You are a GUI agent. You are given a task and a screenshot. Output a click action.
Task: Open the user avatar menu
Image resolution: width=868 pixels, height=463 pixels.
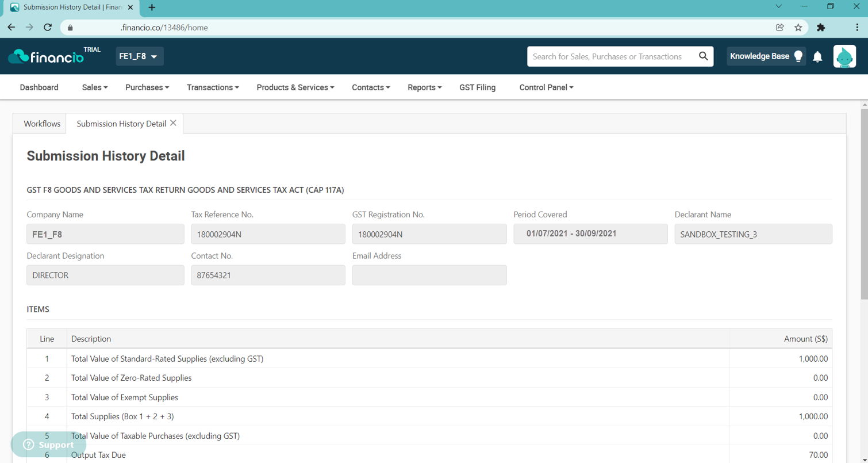pyautogui.click(x=844, y=56)
